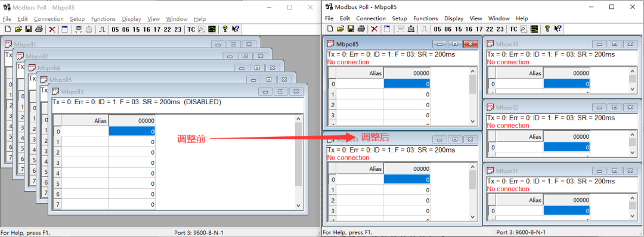Image resolution: width=644 pixels, height=237 pixels.
Task: Open Display menu in right Mbpoll5 window
Action: [x=454, y=18]
